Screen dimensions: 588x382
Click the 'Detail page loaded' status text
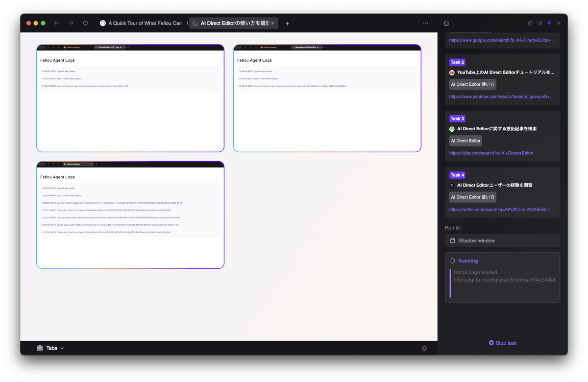(505, 276)
